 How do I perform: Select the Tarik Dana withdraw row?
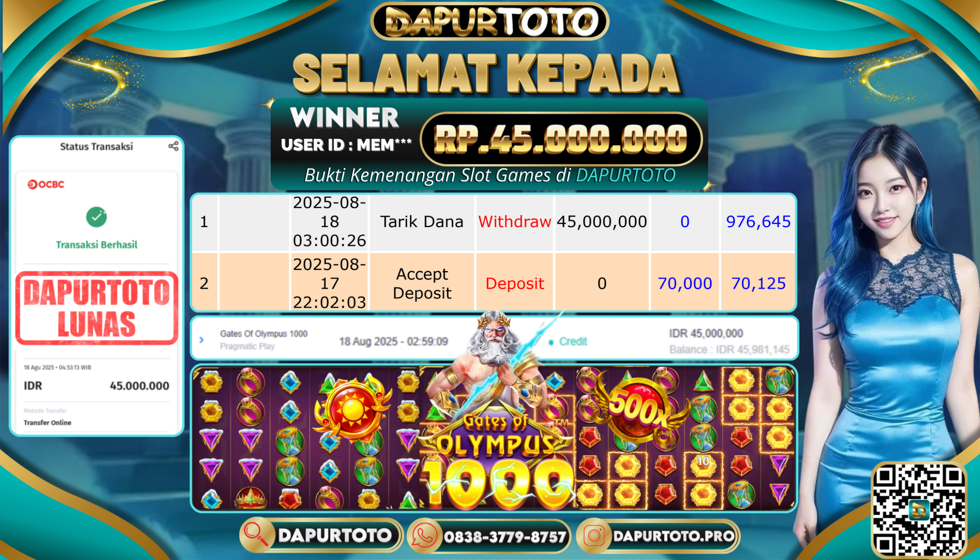(493, 222)
